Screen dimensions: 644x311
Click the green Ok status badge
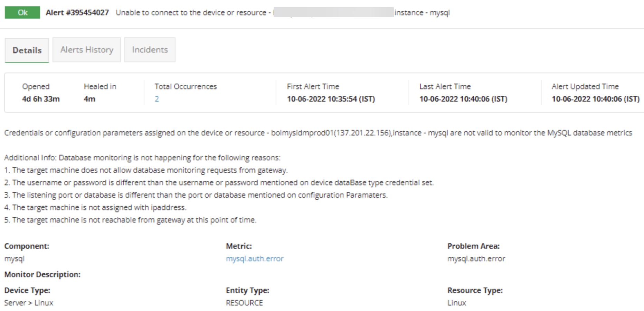[x=22, y=12]
